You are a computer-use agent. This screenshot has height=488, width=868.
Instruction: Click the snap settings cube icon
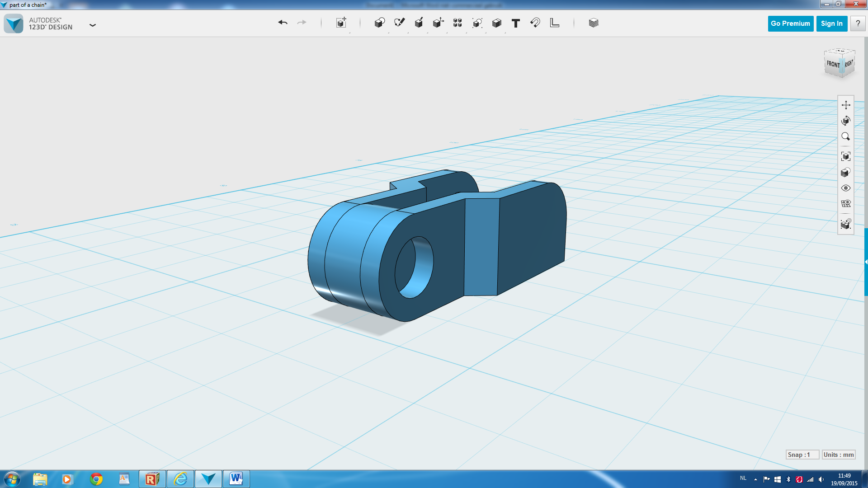pyautogui.click(x=846, y=224)
